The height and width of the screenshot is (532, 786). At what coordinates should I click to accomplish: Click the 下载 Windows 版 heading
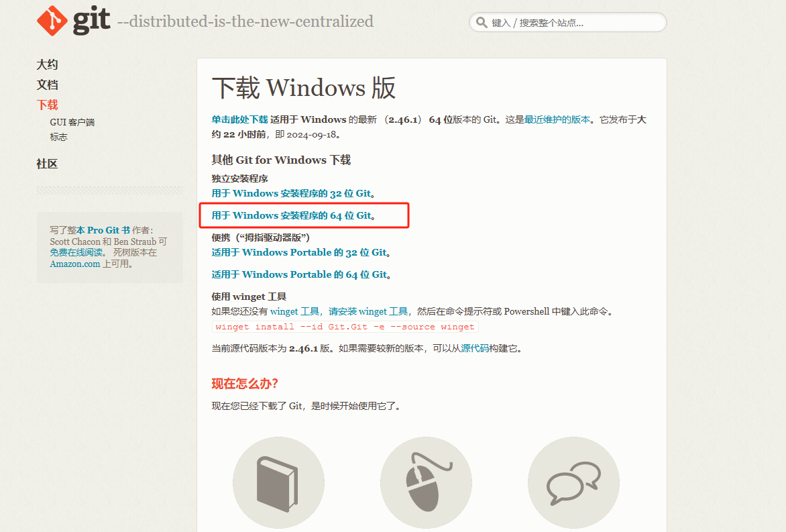coord(304,88)
